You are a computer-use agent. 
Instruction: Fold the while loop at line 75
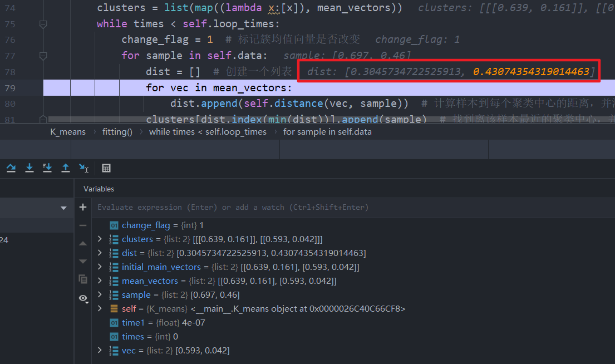point(43,24)
